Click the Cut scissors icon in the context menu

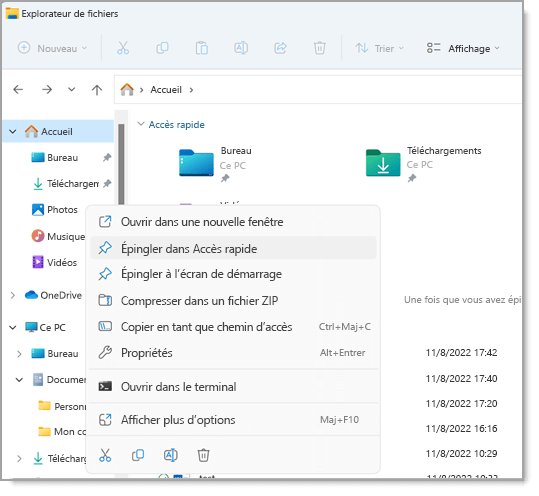pos(105,455)
